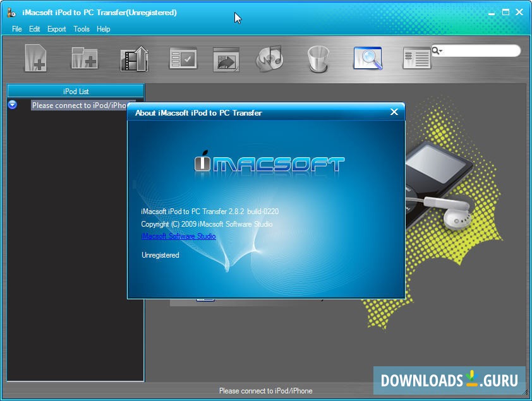The height and width of the screenshot is (401, 532).
Task: Click the recycle bin delete icon
Action: coord(318,59)
